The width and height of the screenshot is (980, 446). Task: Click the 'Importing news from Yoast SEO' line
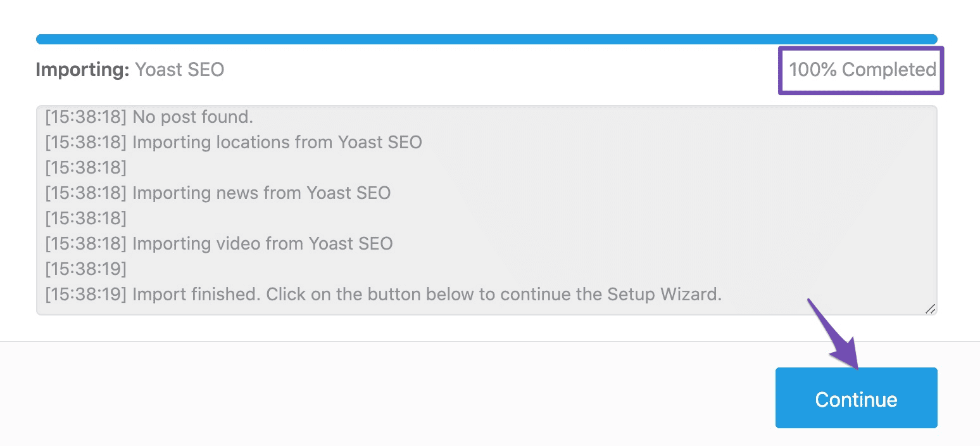(x=217, y=193)
